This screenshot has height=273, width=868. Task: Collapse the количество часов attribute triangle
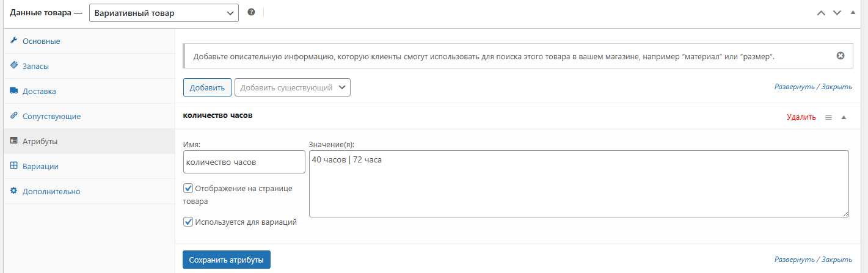844,117
